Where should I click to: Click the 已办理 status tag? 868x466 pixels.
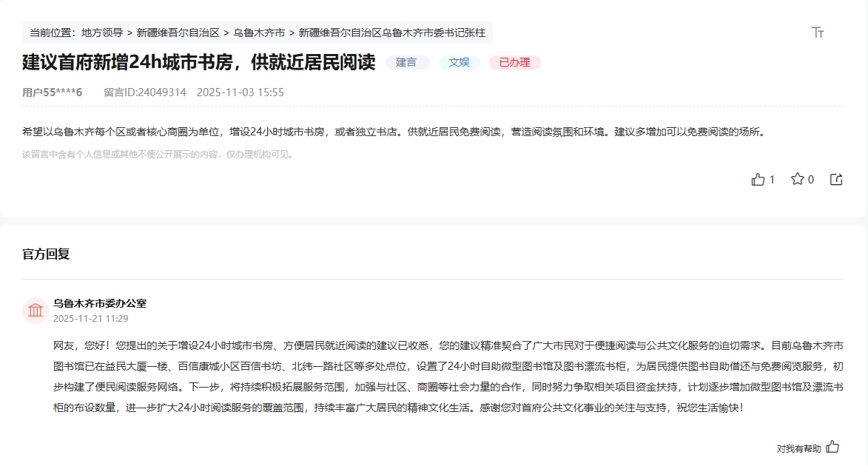[x=514, y=63]
